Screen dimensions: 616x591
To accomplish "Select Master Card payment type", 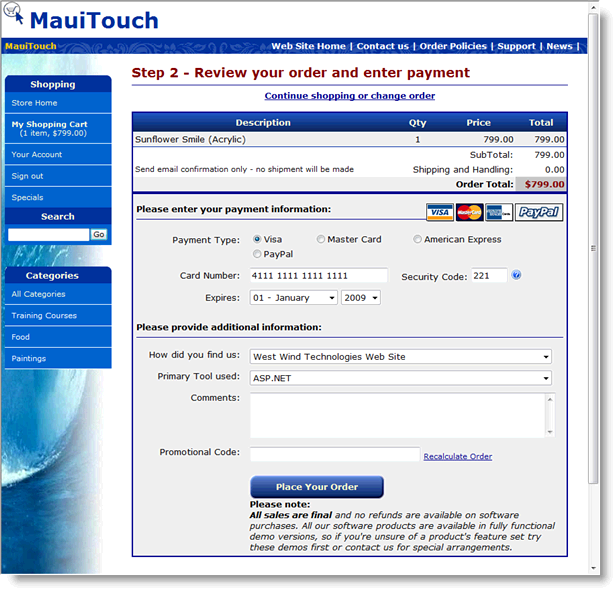I will (x=321, y=240).
